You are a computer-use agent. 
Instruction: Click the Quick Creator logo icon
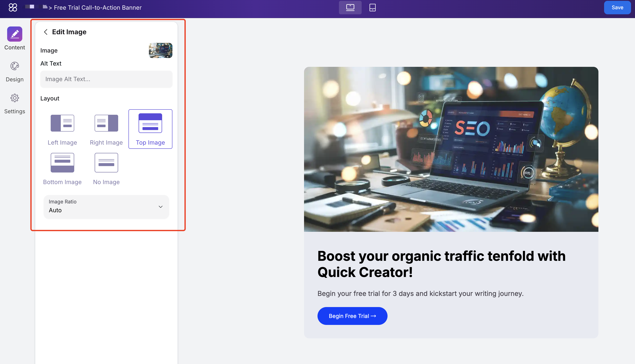point(13,8)
